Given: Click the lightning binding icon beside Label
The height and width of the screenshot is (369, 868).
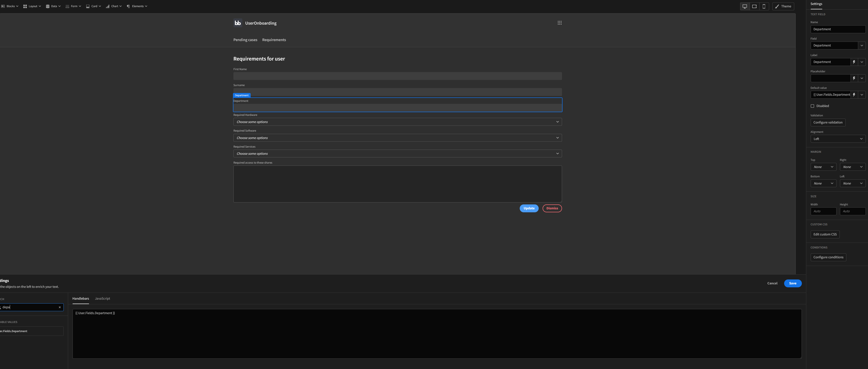Looking at the screenshot, I should click(854, 62).
